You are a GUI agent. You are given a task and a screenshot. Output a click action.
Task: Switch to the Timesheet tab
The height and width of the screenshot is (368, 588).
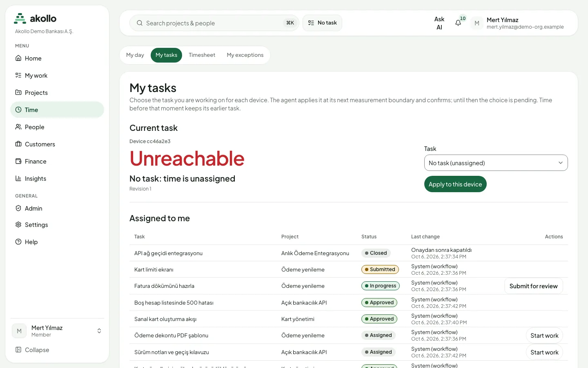[x=202, y=55]
